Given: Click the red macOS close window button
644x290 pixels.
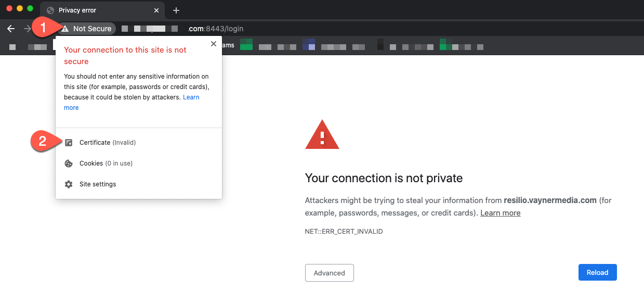Looking at the screenshot, I should pyautogui.click(x=9, y=9).
